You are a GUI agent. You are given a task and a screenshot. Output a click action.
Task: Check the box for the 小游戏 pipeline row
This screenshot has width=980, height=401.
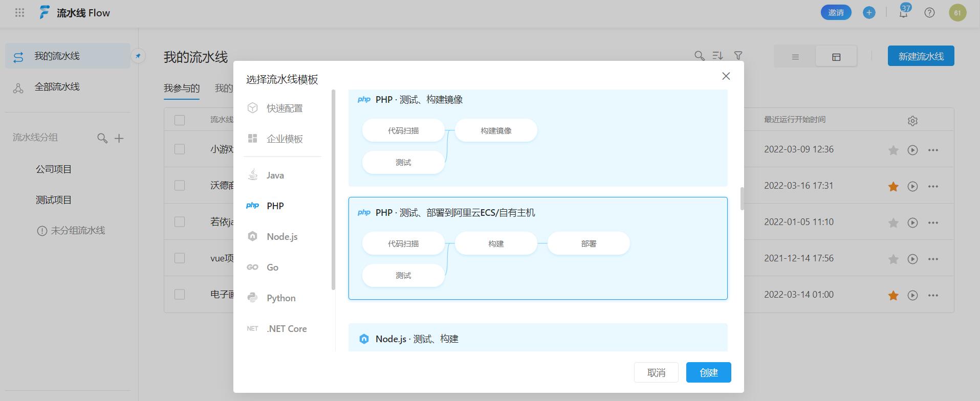tap(180, 149)
